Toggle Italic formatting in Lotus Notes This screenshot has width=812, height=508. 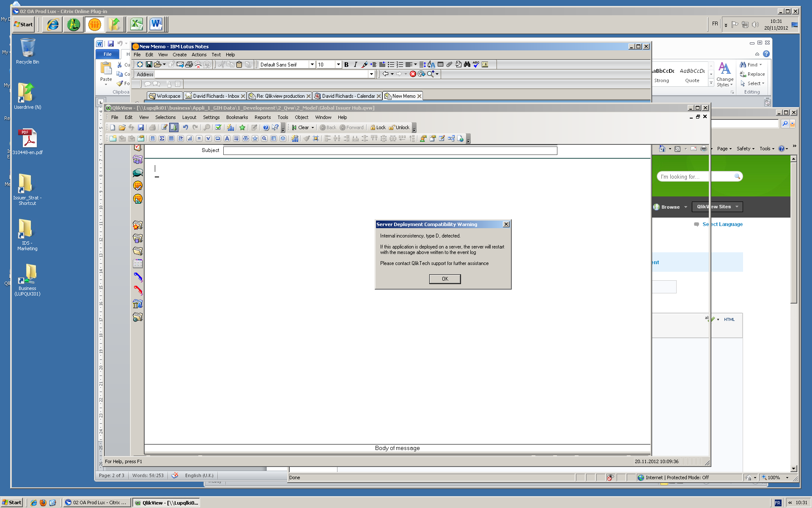coord(355,64)
